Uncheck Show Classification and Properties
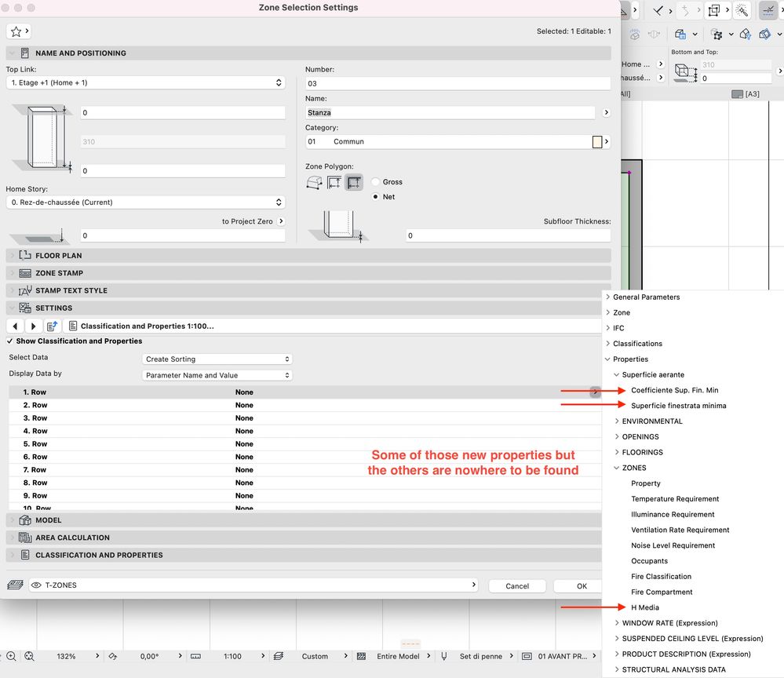The image size is (784, 678). point(10,341)
